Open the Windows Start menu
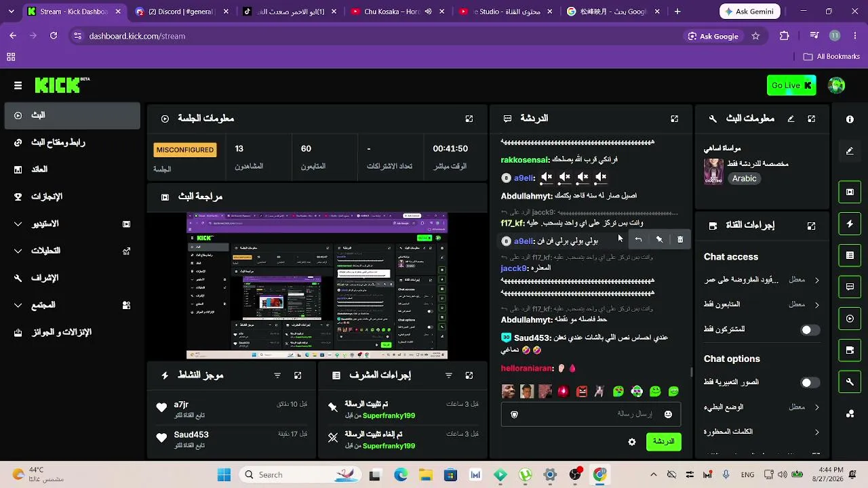Viewport: 868px width, 488px height. click(x=224, y=474)
